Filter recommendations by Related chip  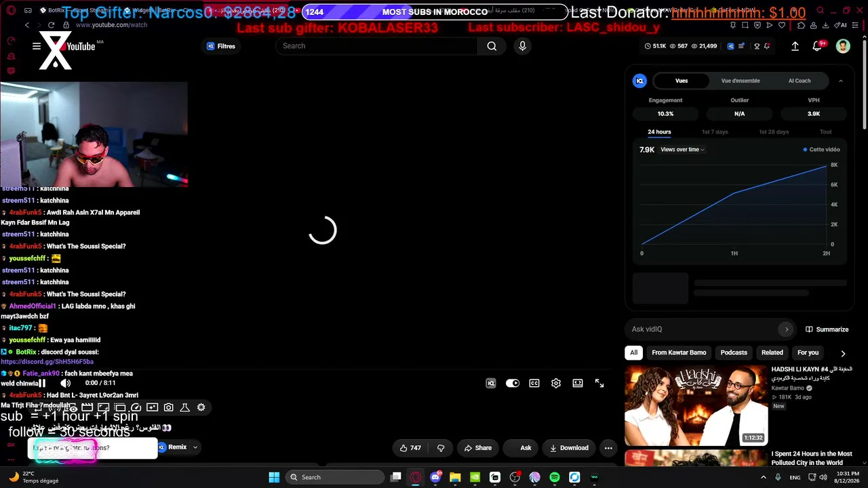click(772, 352)
